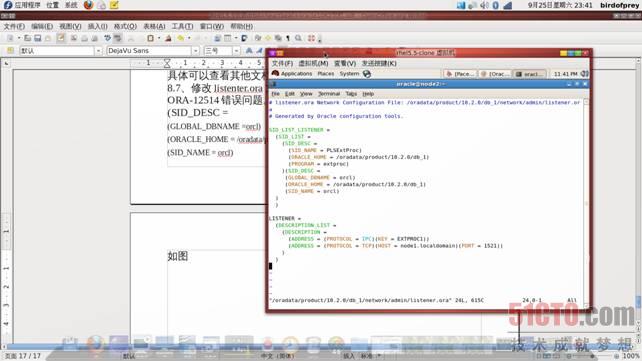Open the 文件(F) menu in the VM window
This screenshot has height=361, width=642.
click(282, 63)
